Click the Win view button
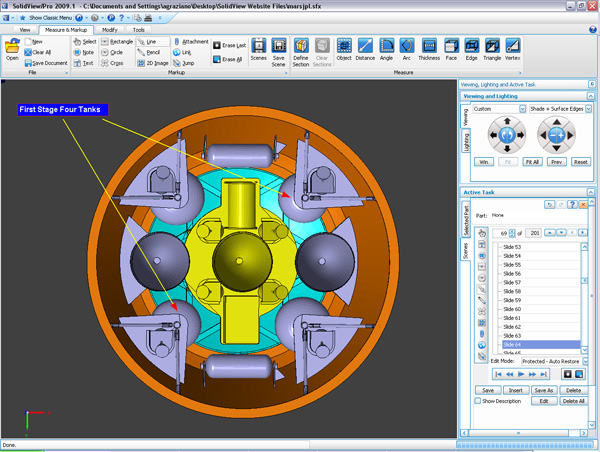Image resolution: width=600 pixels, height=452 pixels. click(x=484, y=162)
